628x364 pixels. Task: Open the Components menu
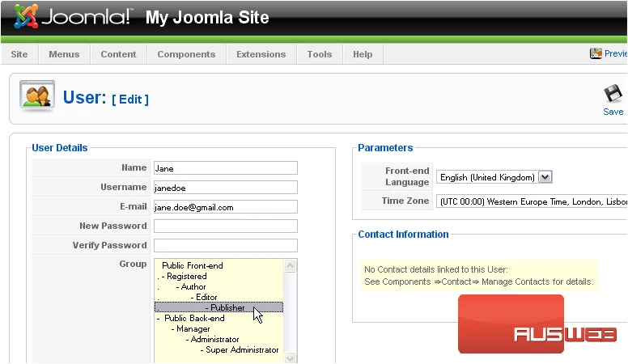[186, 54]
